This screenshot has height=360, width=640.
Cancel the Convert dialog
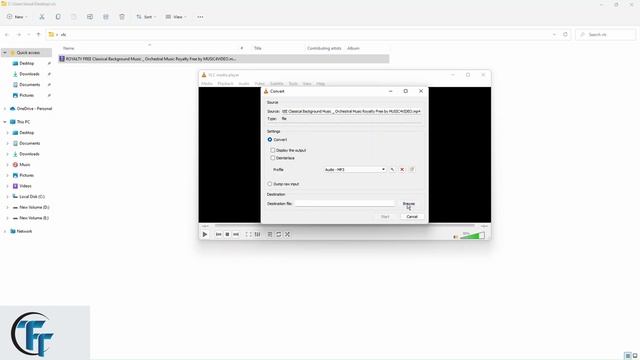pos(412,217)
